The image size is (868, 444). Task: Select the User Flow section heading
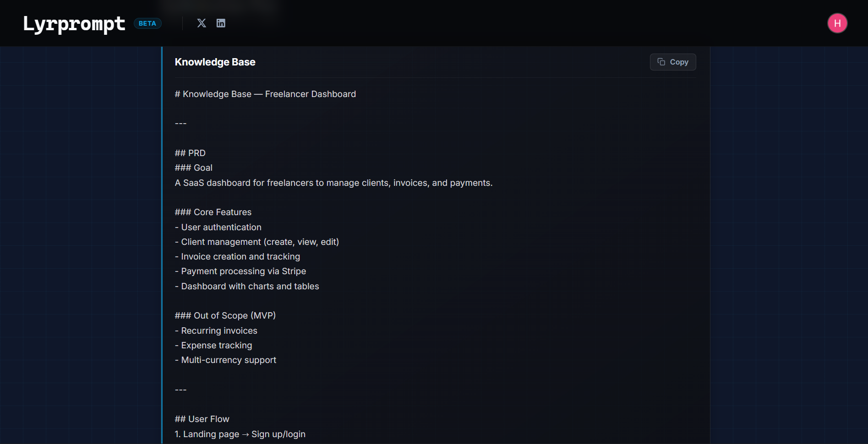pyautogui.click(x=202, y=419)
